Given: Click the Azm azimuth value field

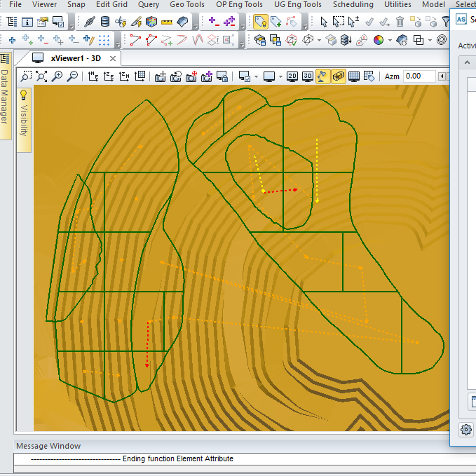Looking at the screenshot, I should (x=419, y=76).
